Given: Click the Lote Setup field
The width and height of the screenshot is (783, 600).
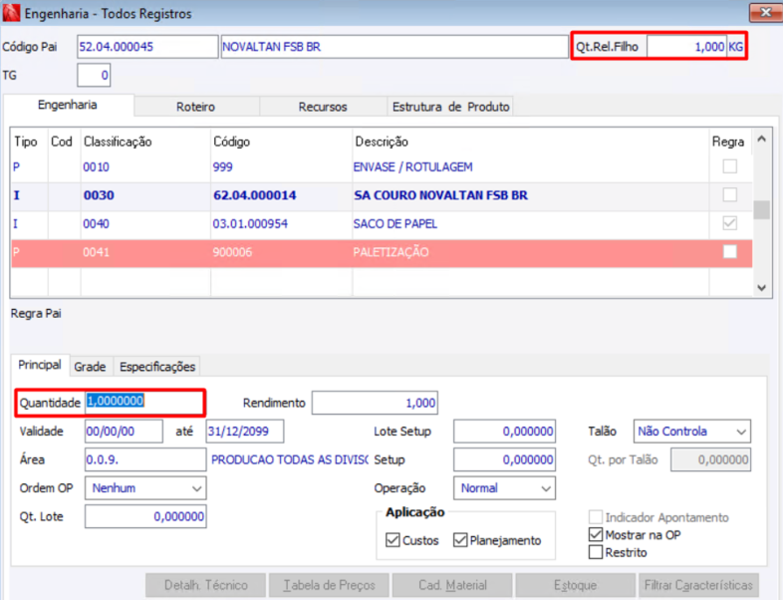Looking at the screenshot, I should [504, 431].
